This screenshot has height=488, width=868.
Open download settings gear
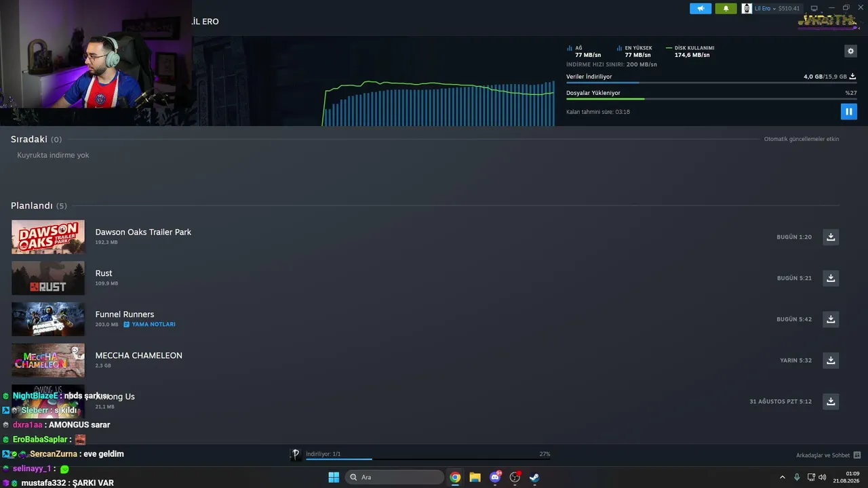click(850, 51)
